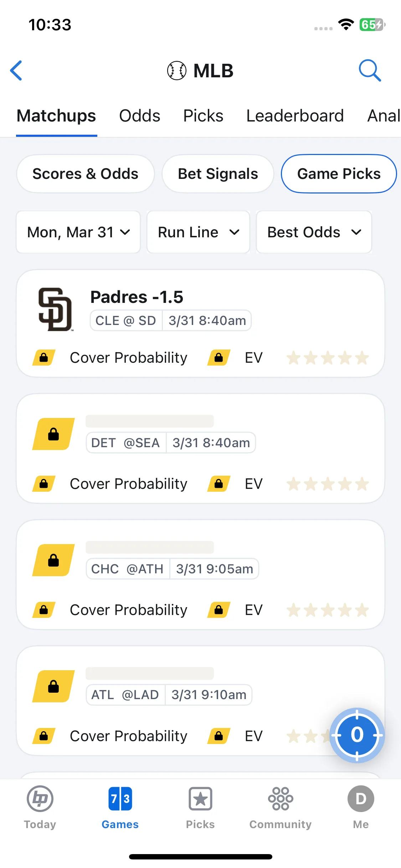Go to Today in bottom bar
Image resolution: width=401 pixels, height=868 pixels.
(x=40, y=807)
